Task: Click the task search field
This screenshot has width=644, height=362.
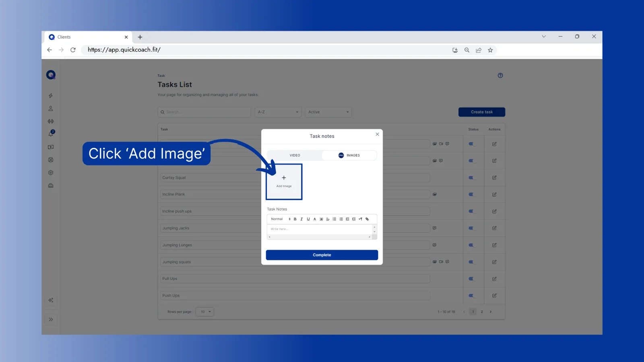Action: pos(204,112)
